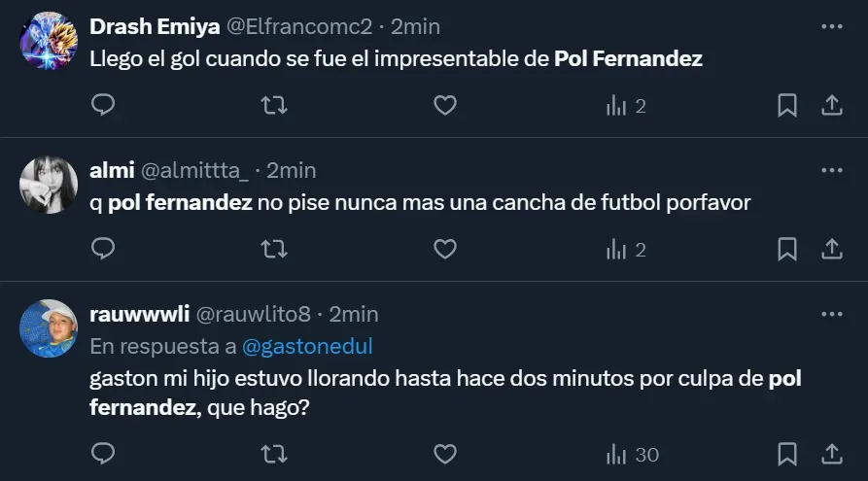View analytics on almi's tweet
Screen dimensions: 868x481
pyautogui.click(x=626, y=250)
